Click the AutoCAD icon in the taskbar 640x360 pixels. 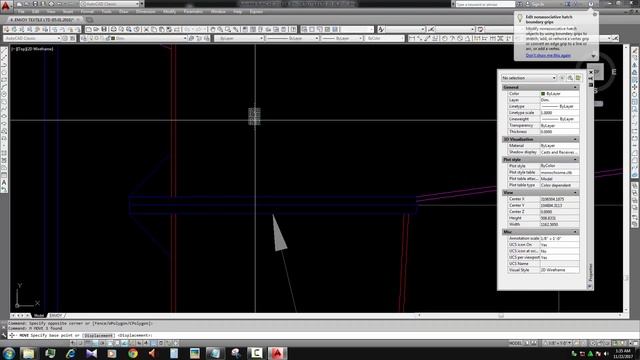tap(277, 353)
